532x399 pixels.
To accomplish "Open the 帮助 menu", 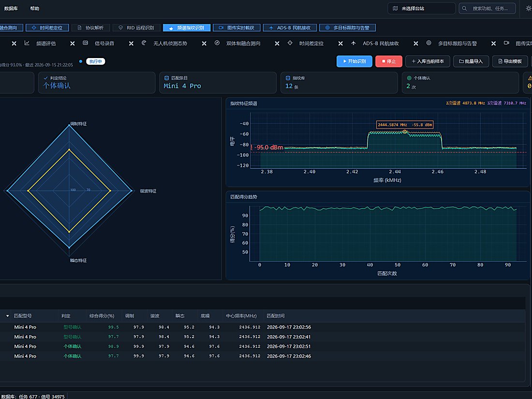I will click(x=35, y=9).
